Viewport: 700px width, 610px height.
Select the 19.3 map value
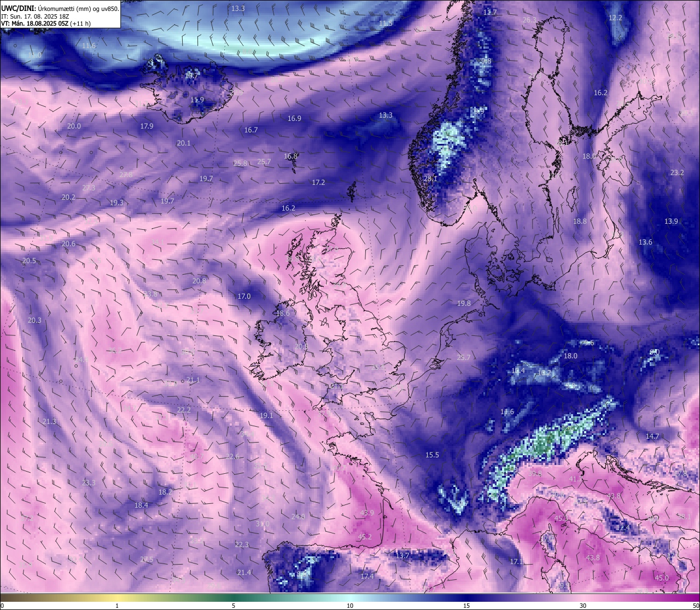[116, 202]
